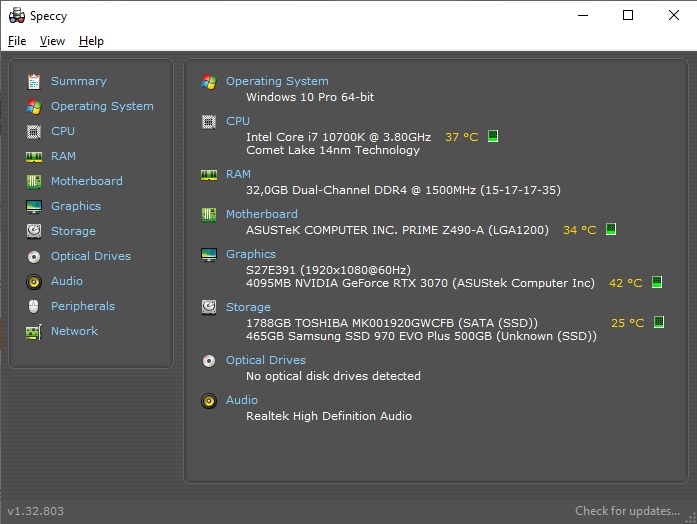This screenshot has height=524, width=697.
Task: Go to the Operating System sidebar section
Action: pyautogui.click(x=102, y=106)
